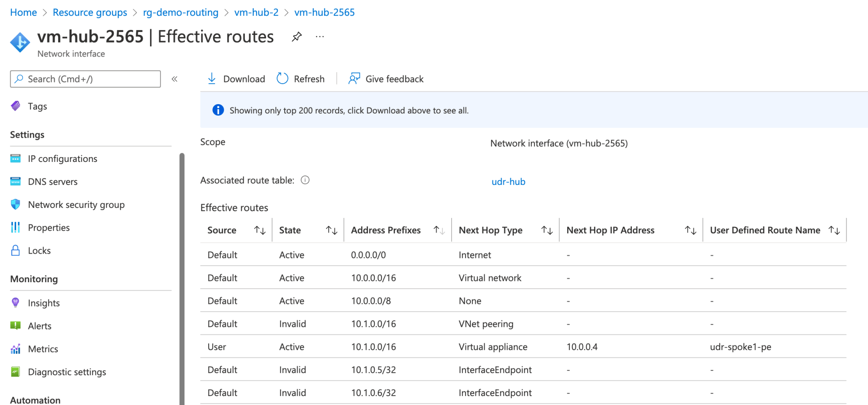Click the Diagnostic settings icon
This screenshot has width=868, height=405.
coord(16,371)
